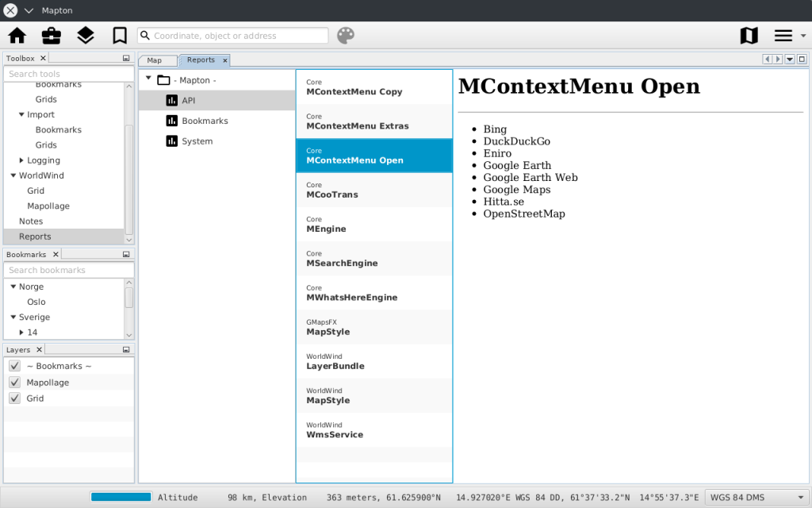Screen dimensions: 812x508
Task: Maximize the editor window area
Action: point(802,59)
